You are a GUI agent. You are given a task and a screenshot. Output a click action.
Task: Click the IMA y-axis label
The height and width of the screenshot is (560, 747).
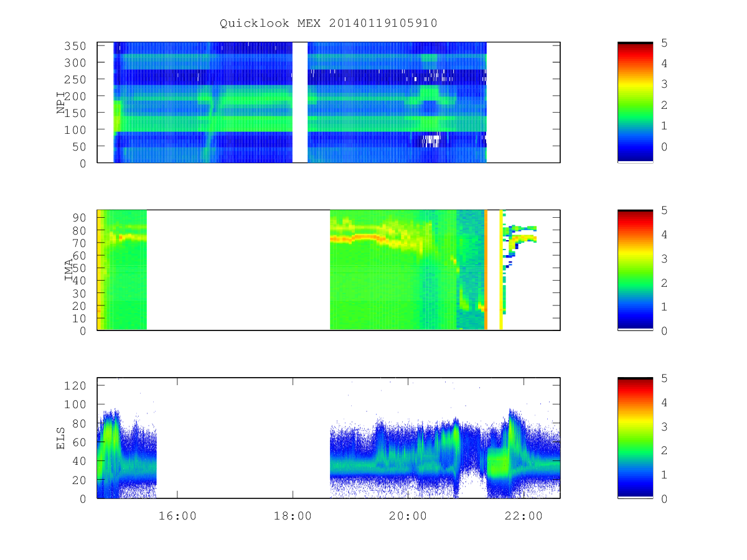68,270
